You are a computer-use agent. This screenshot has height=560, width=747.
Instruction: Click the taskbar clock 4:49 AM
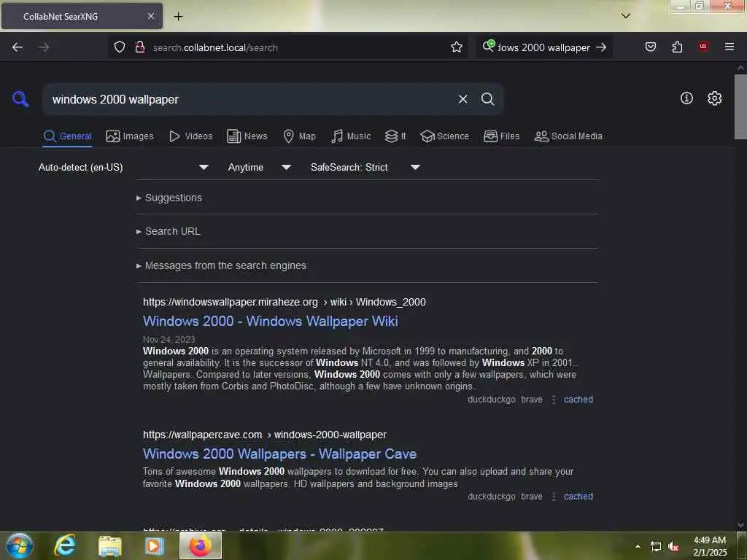pos(709,540)
